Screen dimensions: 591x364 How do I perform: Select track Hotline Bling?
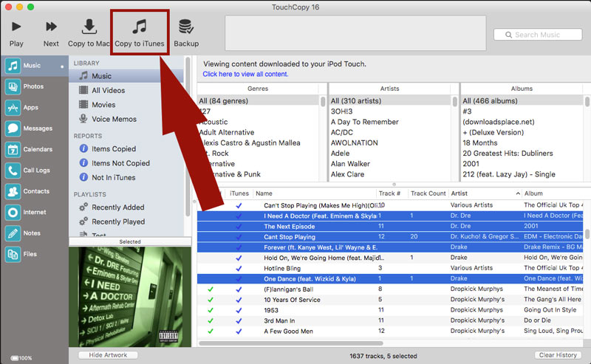[390, 268]
